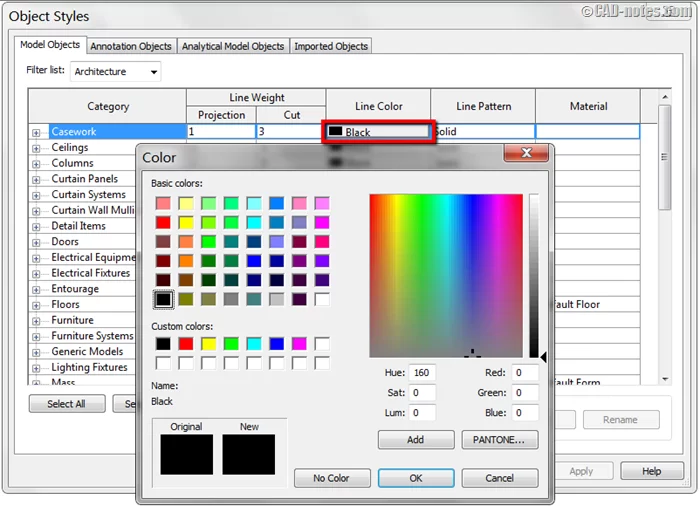Expand the Casework category tree node
Image resolution: width=700 pixels, height=506 pixels.
(x=36, y=132)
